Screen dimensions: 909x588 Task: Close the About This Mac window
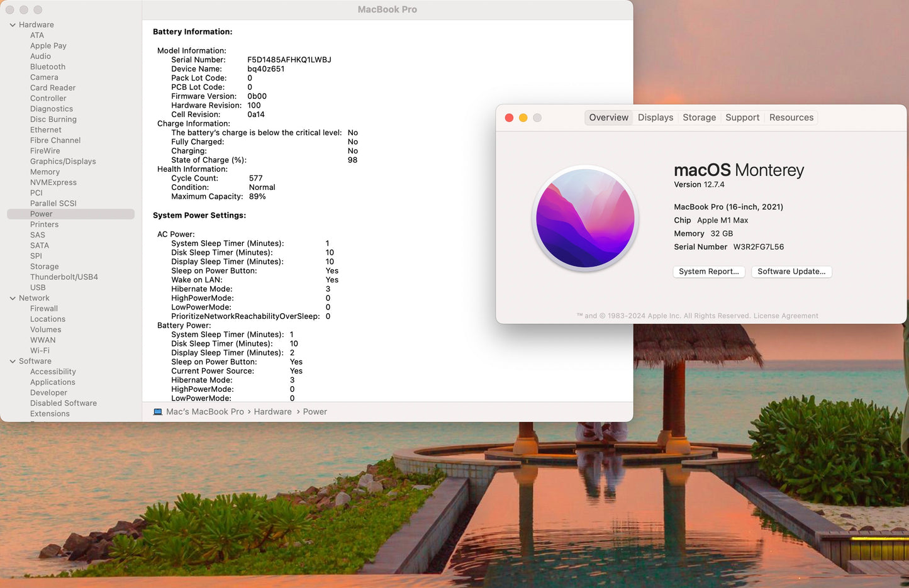[509, 118]
